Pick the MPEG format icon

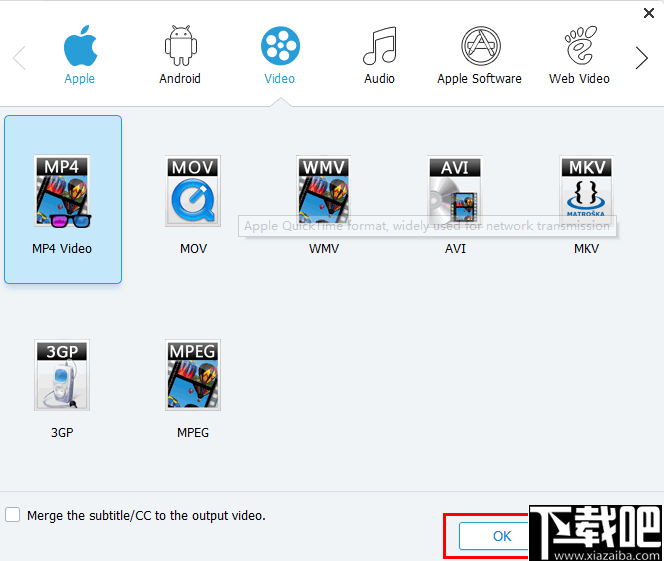(x=193, y=375)
